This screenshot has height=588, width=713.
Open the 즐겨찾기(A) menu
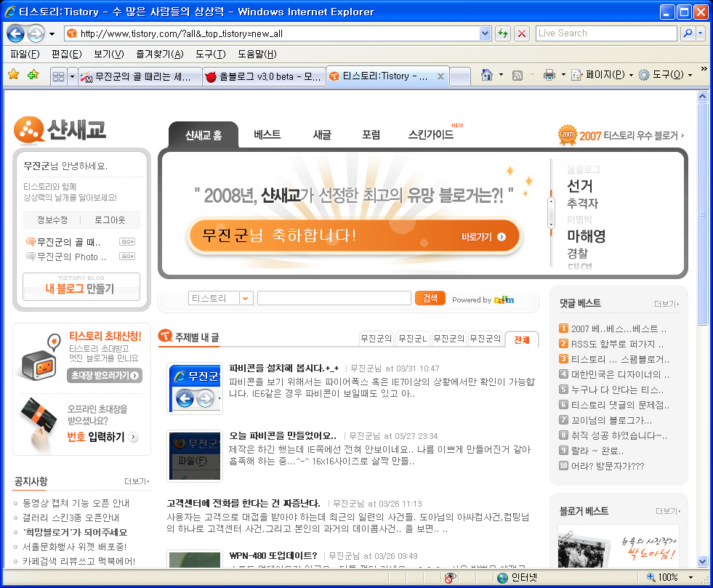tap(160, 54)
